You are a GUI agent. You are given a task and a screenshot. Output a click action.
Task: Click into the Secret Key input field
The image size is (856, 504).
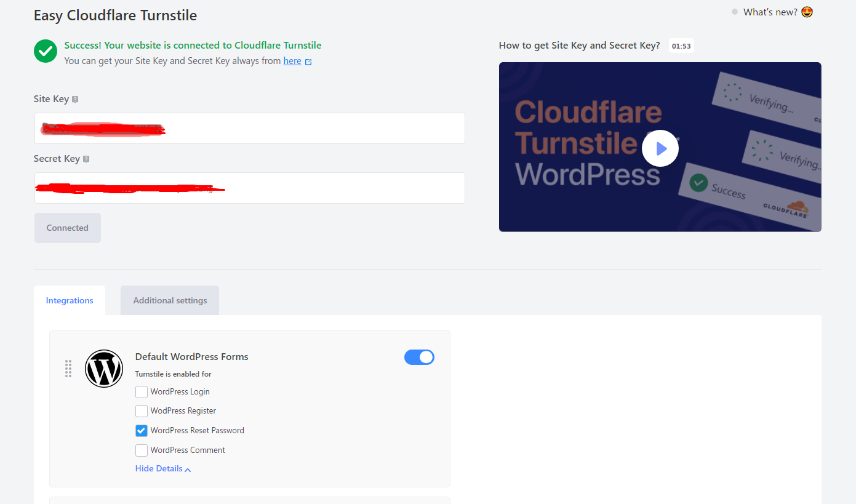249,188
